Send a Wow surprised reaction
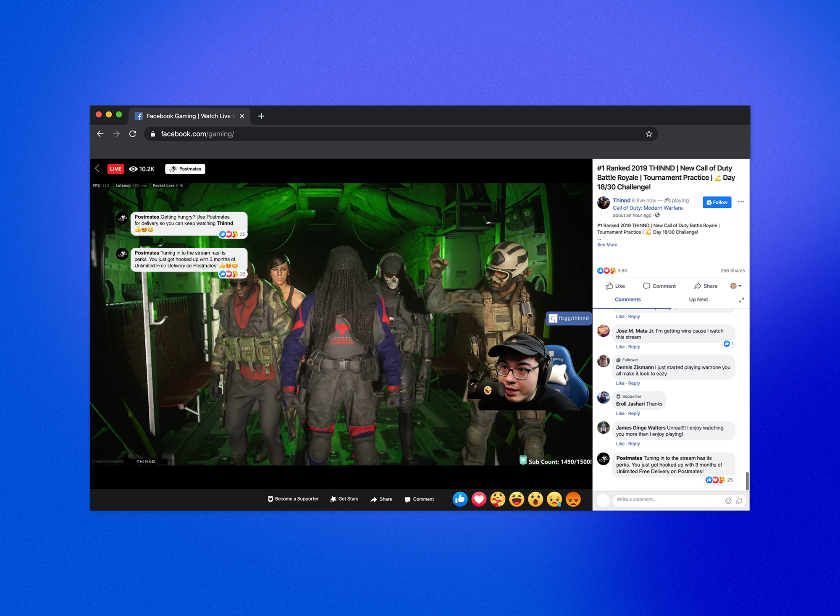The image size is (840, 616). [535, 499]
